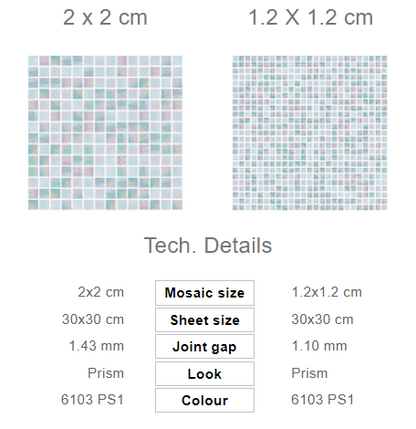Click the Colour label box

pyautogui.click(x=205, y=400)
